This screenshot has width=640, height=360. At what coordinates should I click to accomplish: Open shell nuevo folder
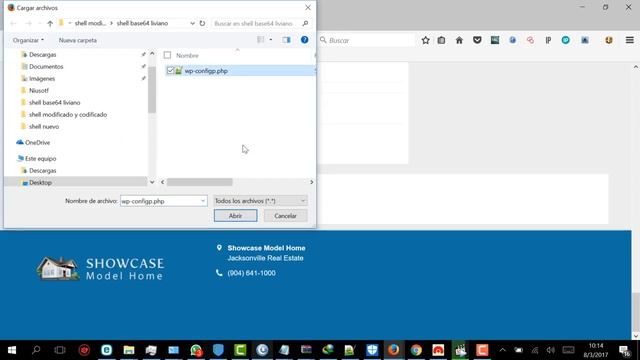[x=44, y=127]
